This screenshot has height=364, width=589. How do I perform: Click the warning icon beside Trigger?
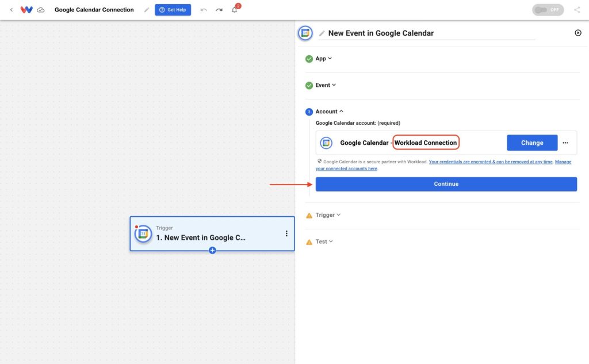click(309, 216)
